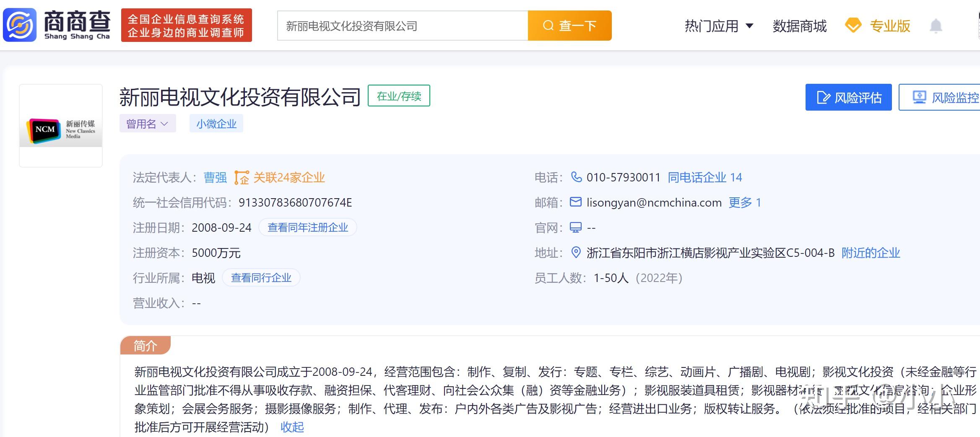
Task: Click the diamond icon beside 专业版
Action: (x=853, y=26)
